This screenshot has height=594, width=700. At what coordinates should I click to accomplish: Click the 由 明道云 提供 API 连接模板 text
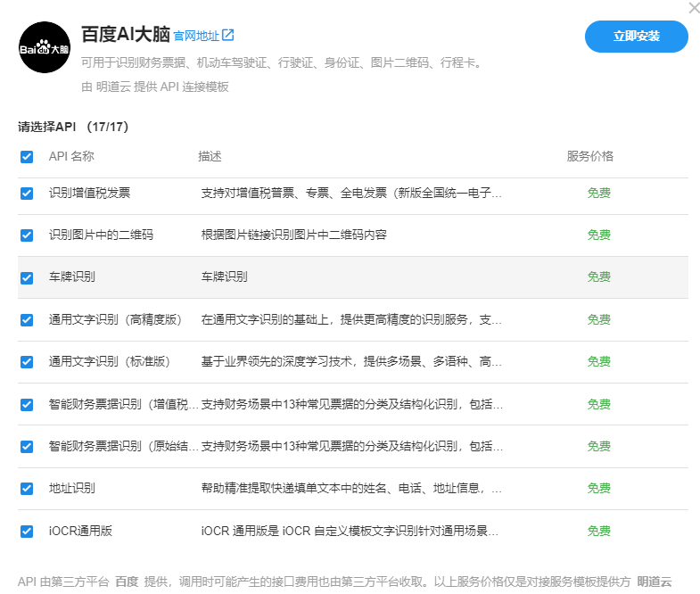[x=155, y=87]
